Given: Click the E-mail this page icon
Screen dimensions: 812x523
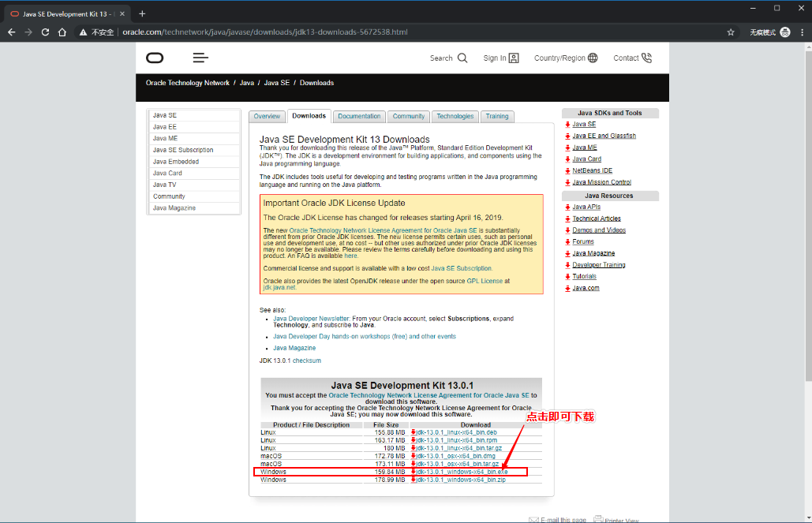Looking at the screenshot, I should click(533, 518).
